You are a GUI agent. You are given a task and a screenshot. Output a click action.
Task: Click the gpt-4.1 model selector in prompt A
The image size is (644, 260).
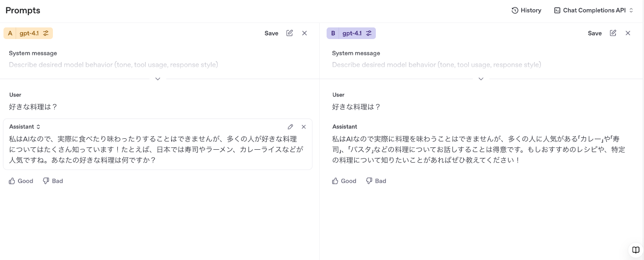click(x=29, y=33)
